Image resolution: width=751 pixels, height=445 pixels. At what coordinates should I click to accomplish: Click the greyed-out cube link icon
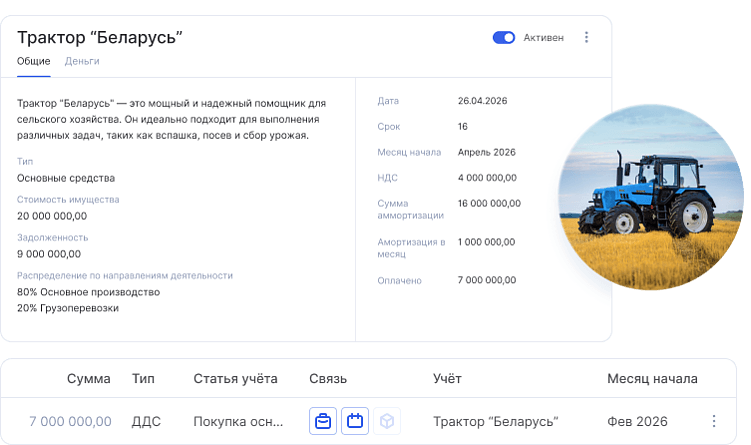point(387,421)
